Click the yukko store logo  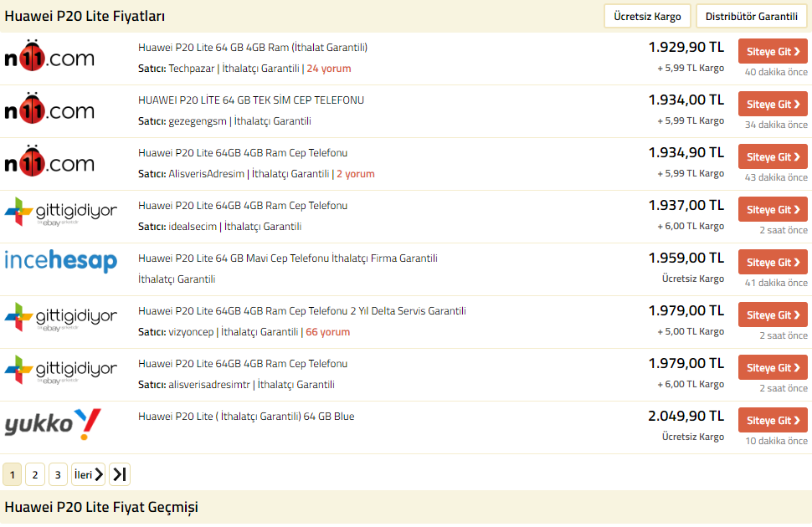point(52,424)
